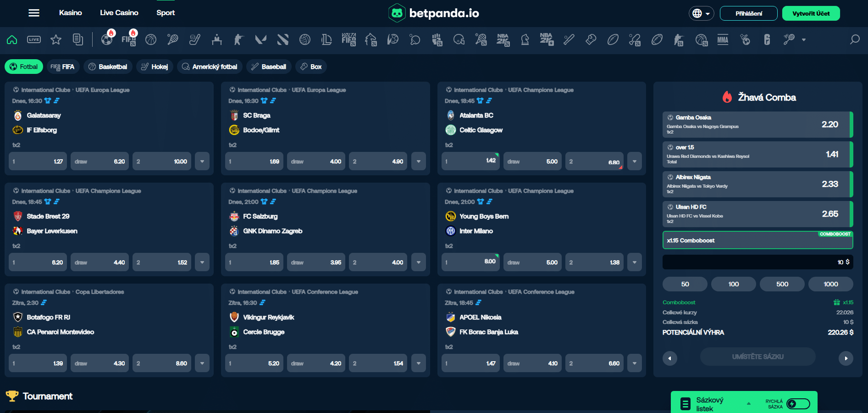868x413 pixels.
Task: Select the soccer ball sport icon
Action: [107, 40]
